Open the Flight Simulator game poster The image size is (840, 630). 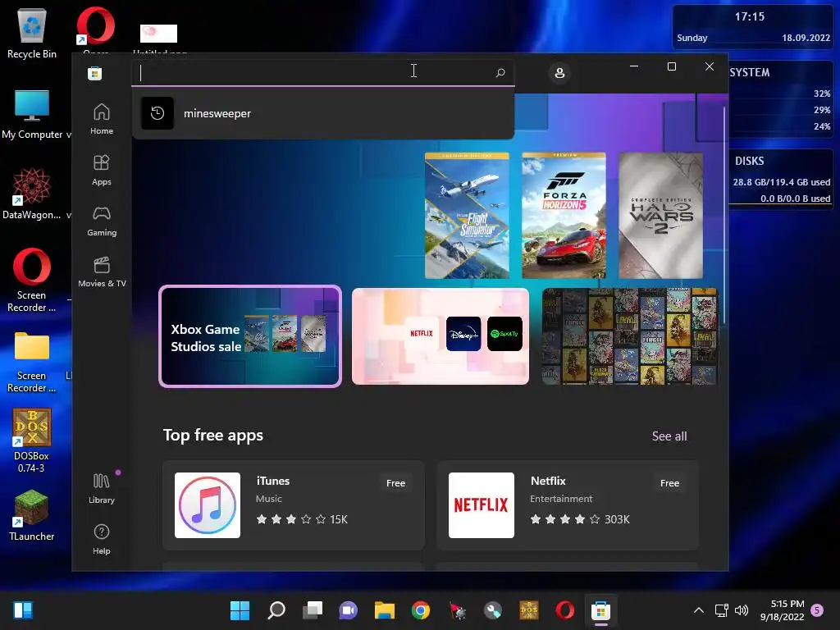coord(467,216)
